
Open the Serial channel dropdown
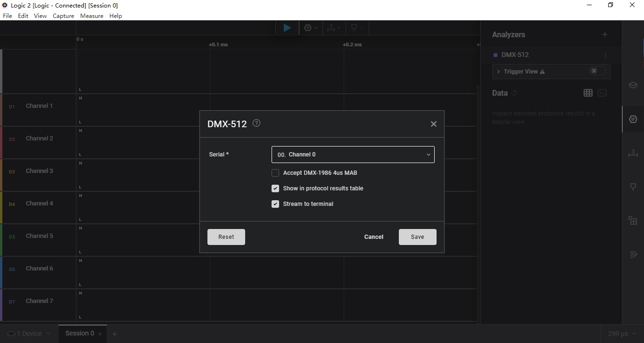tap(353, 155)
